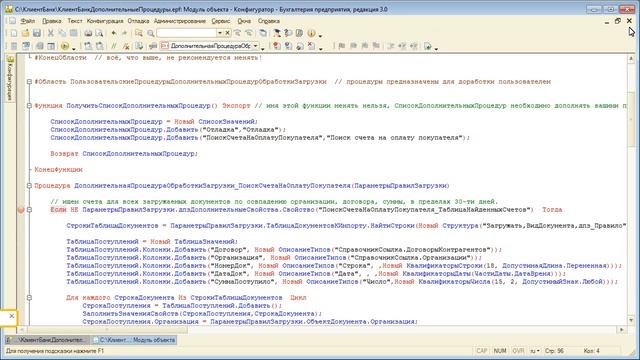Toggle the OVR indicator in status bar
The image size is (640, 360).
pyautogui.click(x=518, y=351)
